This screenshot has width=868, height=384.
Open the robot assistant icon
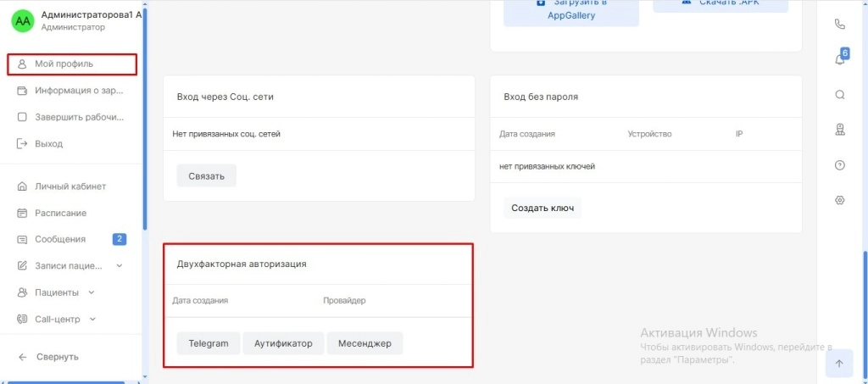click(x=840, y=130)
